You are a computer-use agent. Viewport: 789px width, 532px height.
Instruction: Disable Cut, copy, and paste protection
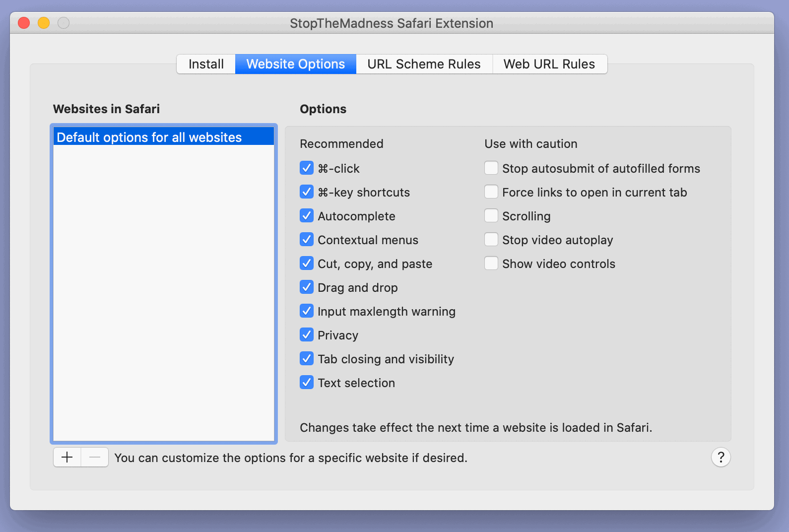pyautogui.click(x=307, y=264)
